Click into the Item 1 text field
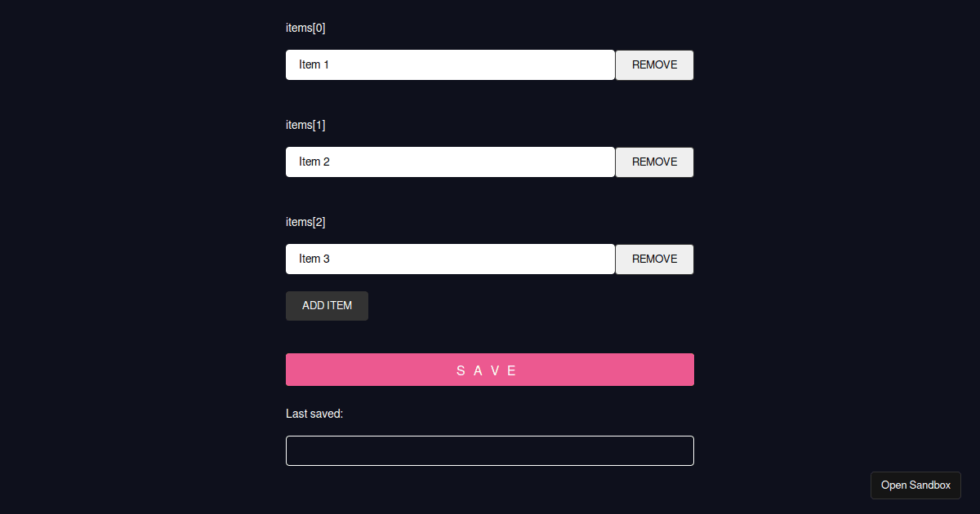The height and width of the screenshot is (514, 980). [x=449, y=64]
